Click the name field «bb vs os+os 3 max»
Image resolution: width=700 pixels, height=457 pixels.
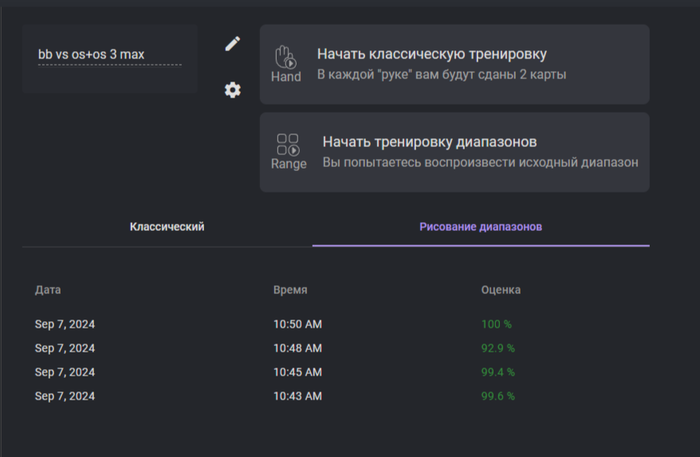click(x=110, y=54)
